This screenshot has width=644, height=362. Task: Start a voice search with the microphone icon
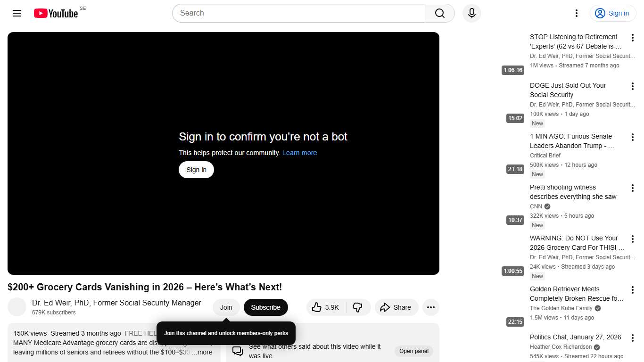tap(471, 13)
